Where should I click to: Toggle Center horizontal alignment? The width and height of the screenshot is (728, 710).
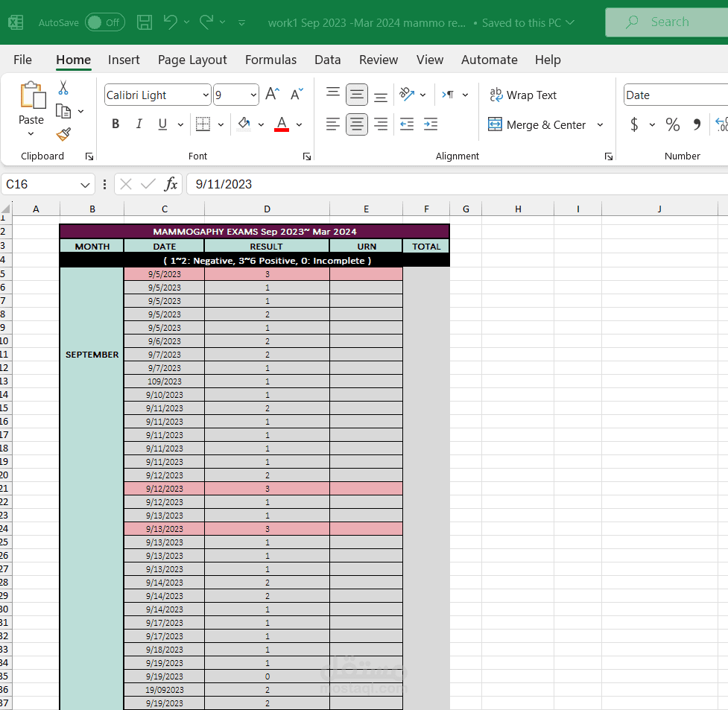tap(357, 124)
